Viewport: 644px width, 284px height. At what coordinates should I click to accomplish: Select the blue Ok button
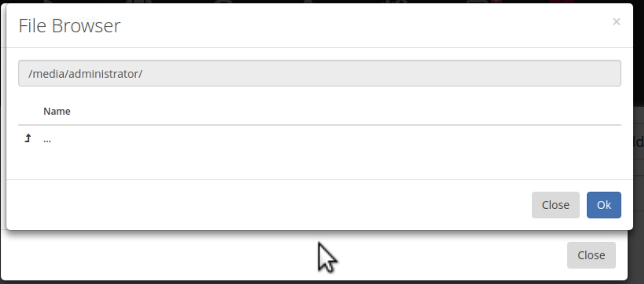click(603, 205)
